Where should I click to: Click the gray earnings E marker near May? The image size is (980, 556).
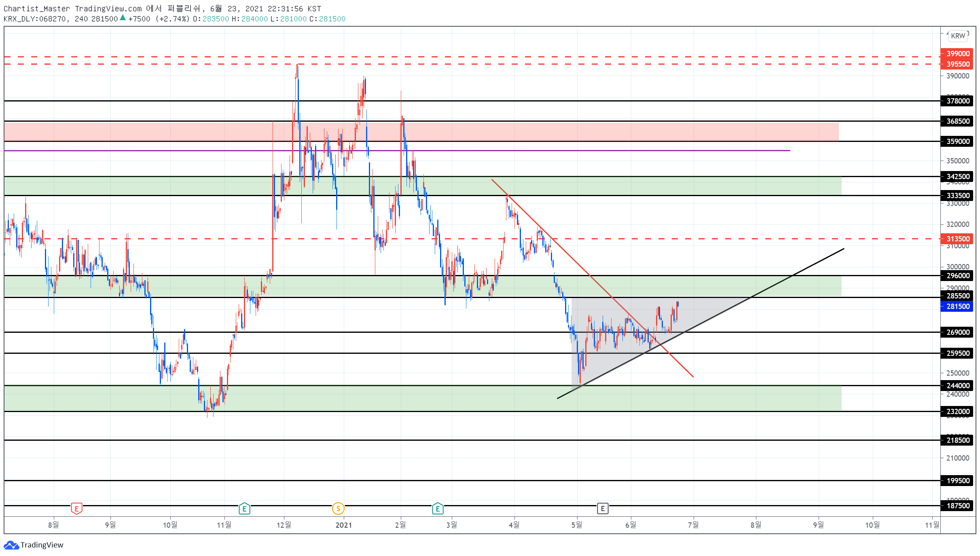point(603,508)
